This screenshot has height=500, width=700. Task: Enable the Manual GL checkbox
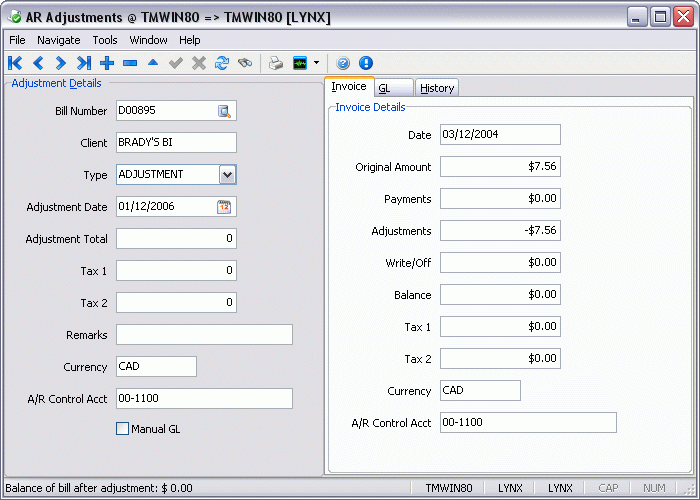123,429
